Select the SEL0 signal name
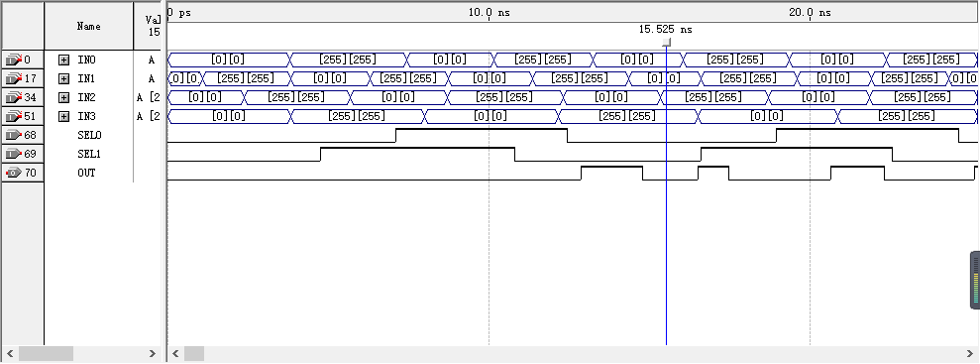Image resolution: width=980 pixels, height=364 pixels. pyautogui.click(x=89, y=135)
